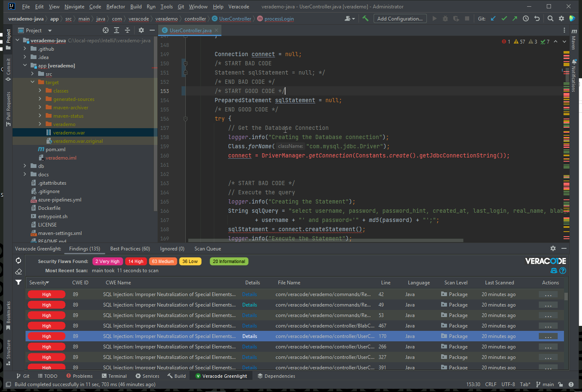
Task: Open IDE settings gear in toolbar
Action: point(561,18)
